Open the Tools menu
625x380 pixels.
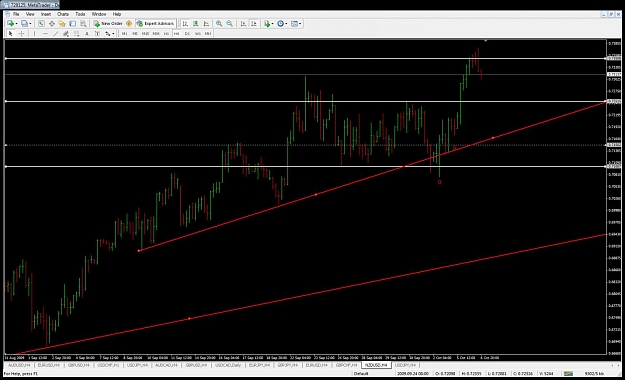pos(80,14)
